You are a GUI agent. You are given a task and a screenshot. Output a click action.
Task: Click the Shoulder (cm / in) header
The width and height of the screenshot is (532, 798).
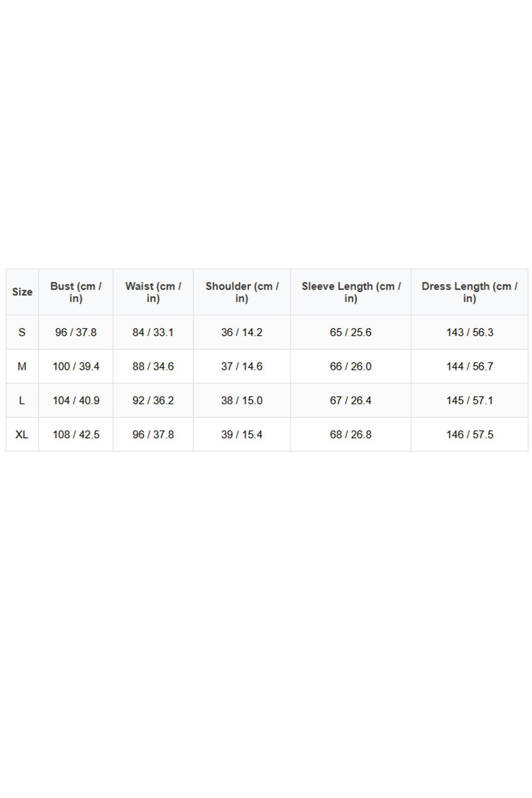(x=242, y=292)
